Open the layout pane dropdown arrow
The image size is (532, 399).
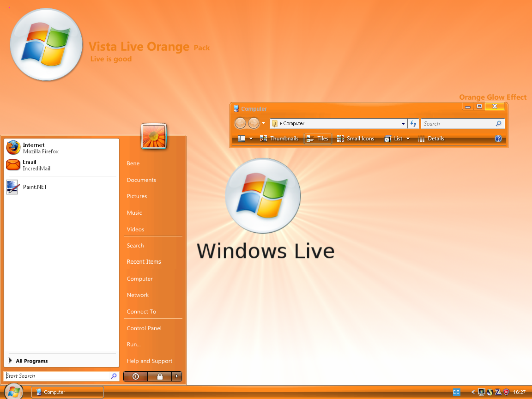pyautogui.click(x=251, y=139)
